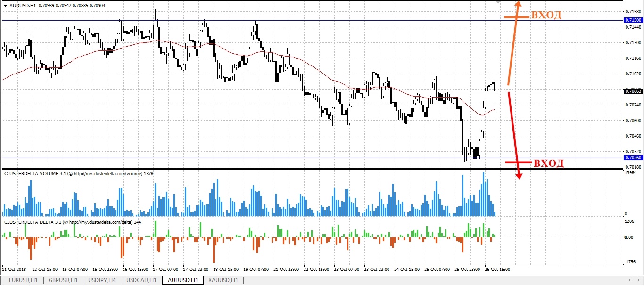This screenshot has height=286, width=644.
Task: Select the 0.70260 price level label
Action: (632, 158)
